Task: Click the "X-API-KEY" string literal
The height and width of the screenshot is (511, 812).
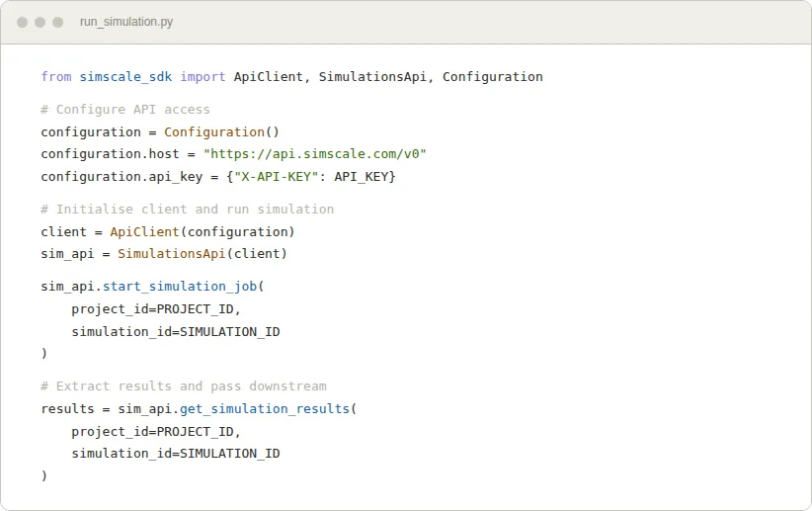Action: click(x=276, y=177)
